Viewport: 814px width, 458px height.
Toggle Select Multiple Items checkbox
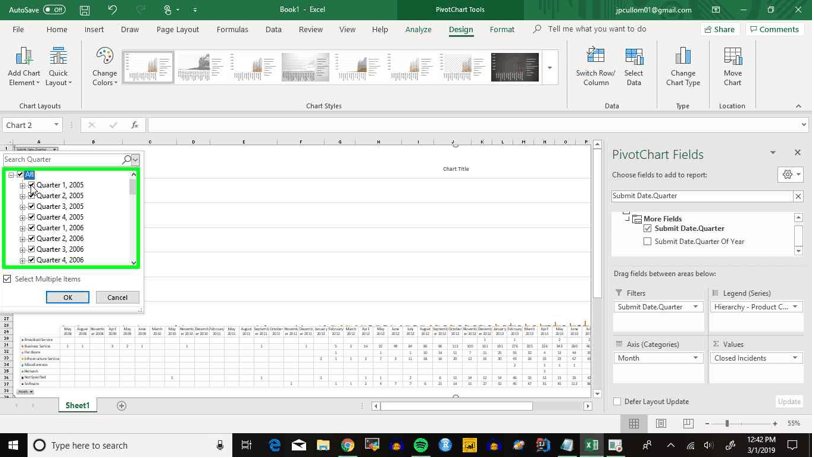(x=7, y=279)
